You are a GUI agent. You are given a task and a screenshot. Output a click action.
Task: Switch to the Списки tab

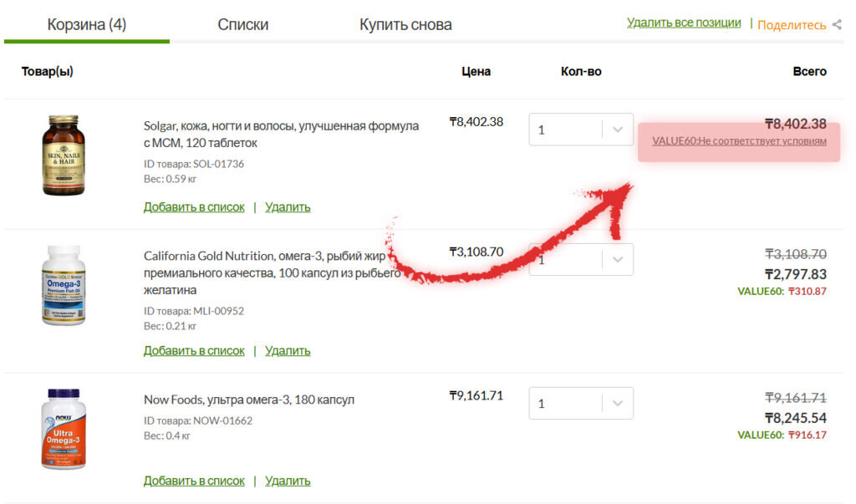(243, 24)
